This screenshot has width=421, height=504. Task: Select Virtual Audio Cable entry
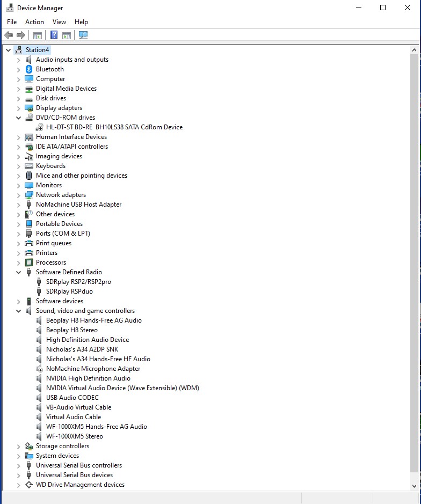tap(74, 417)
